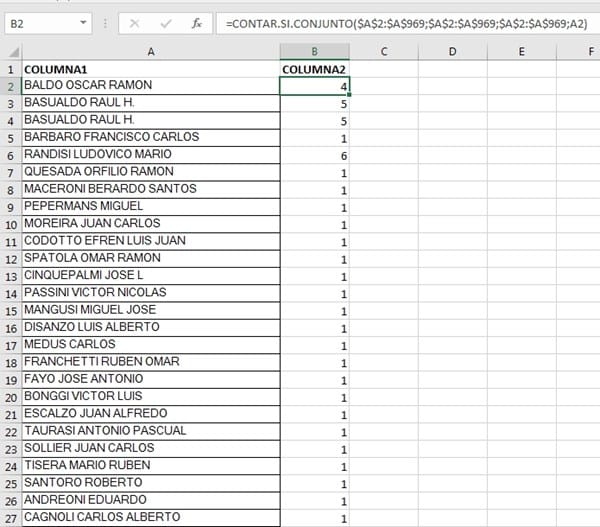Select cell PASSINI VICTOR NICOLAS
Image resolution: width=600 pixels, height=527 pixels.
[151, 294]
